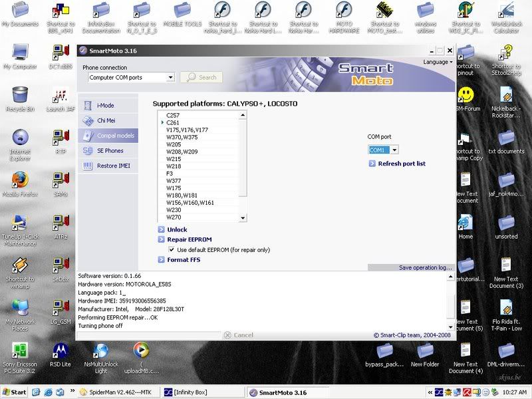
Task: Click the SmartMoto 3.16 taskbar button
Action: (287, 392)
